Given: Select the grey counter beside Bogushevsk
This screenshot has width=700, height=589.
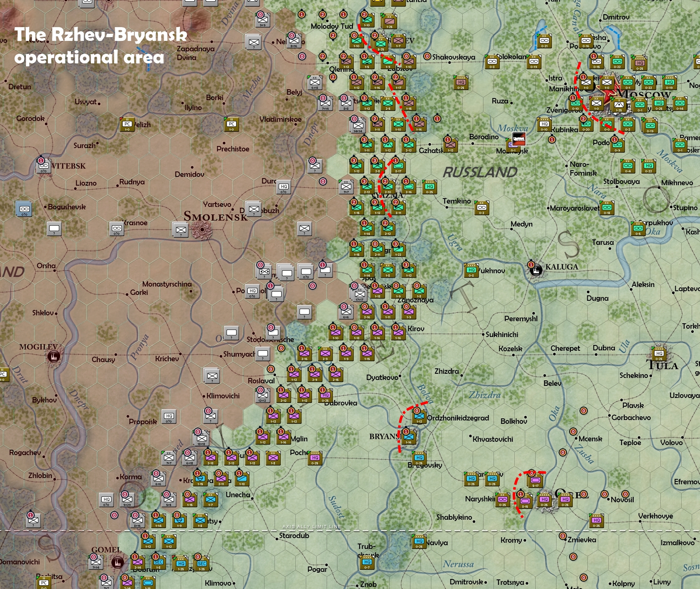Looking at the screenshot, I should click(x=24, y=209).
